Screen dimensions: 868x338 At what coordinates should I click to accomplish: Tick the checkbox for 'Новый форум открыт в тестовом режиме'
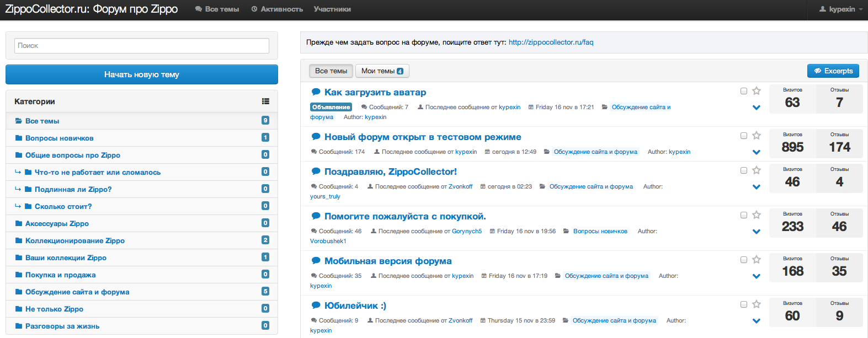(744, 136)
